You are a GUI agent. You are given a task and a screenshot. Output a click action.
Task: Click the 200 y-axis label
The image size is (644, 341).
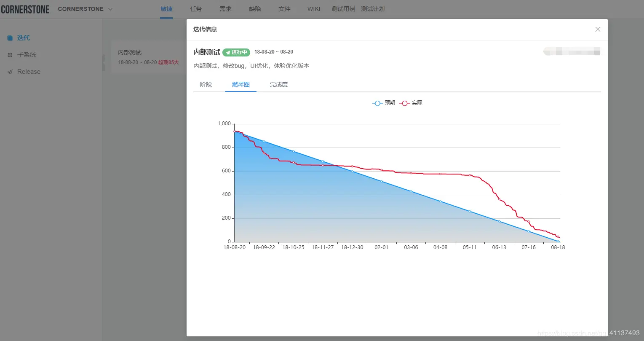pyautogui.click(x=227, y=218)
